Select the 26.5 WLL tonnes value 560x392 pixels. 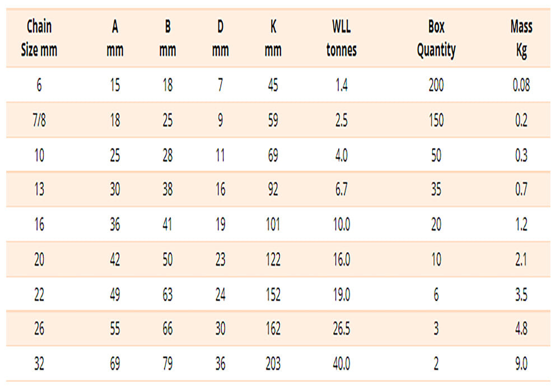(341, 329)
